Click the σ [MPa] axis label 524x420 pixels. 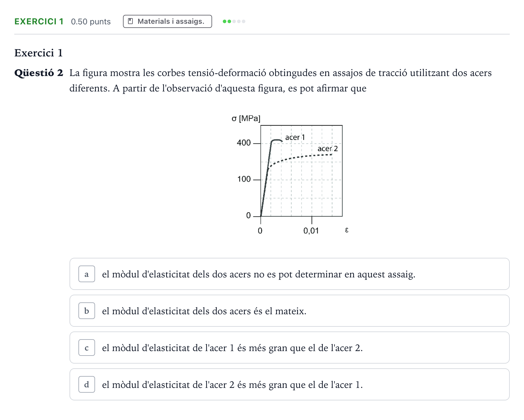pos(246,119)
